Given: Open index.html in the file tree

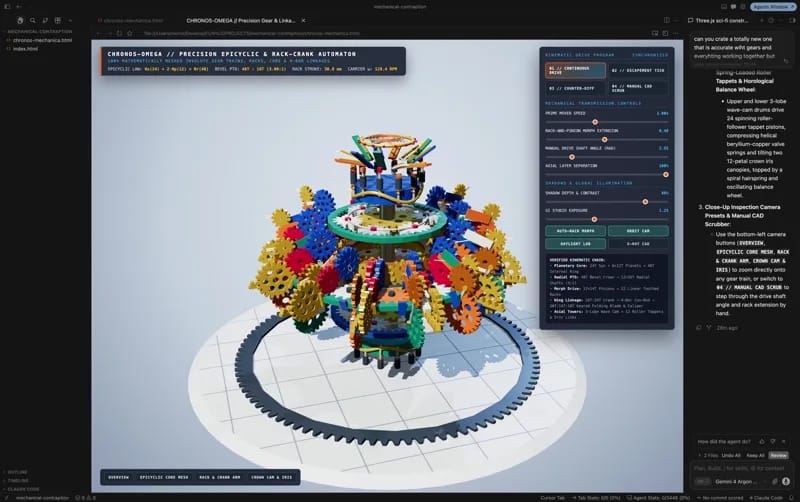Looking at the screenshot, I should (26, 49).
